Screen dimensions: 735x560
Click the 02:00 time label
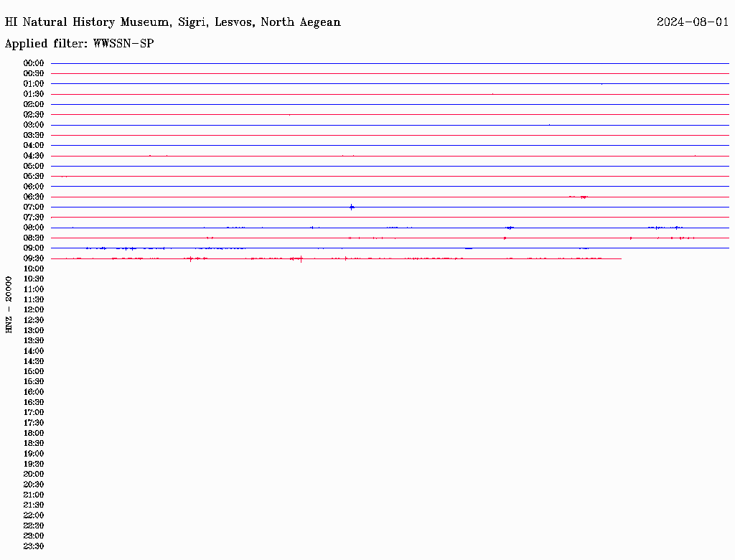tap(34, 104)
